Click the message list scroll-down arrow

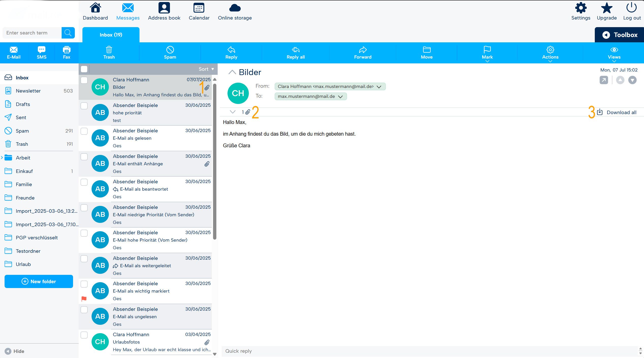pos(215,354)
